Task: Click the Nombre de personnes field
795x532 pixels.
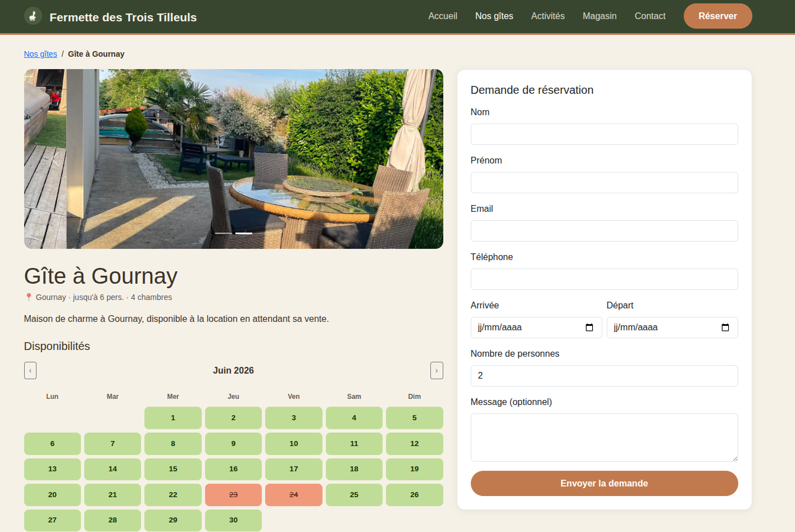Action: pyautogui.click(x=604, y=376)
